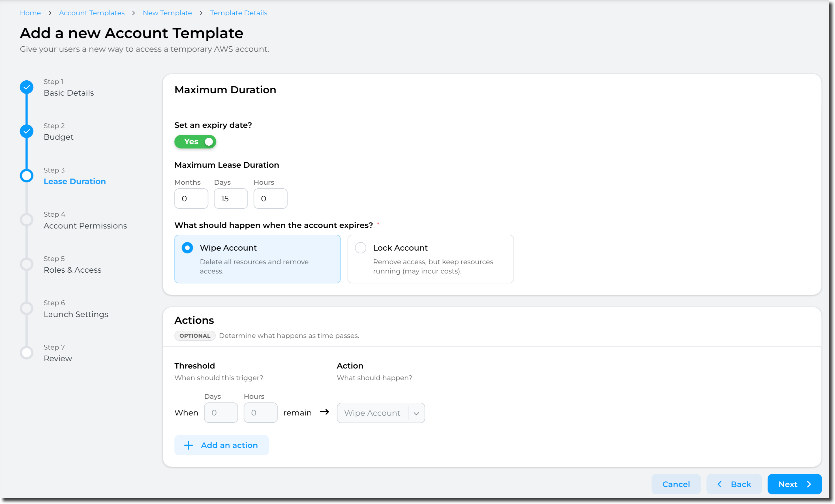Select the Wipe Account radio option
This screenshot has width=835, height=504.
(187, 247)
